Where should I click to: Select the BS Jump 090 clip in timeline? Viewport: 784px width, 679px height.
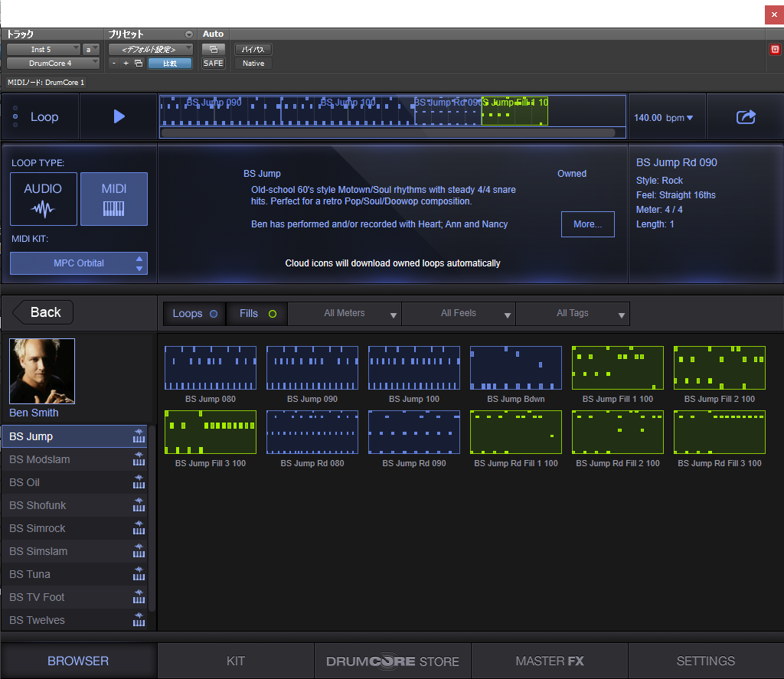(x=220, y=110)
